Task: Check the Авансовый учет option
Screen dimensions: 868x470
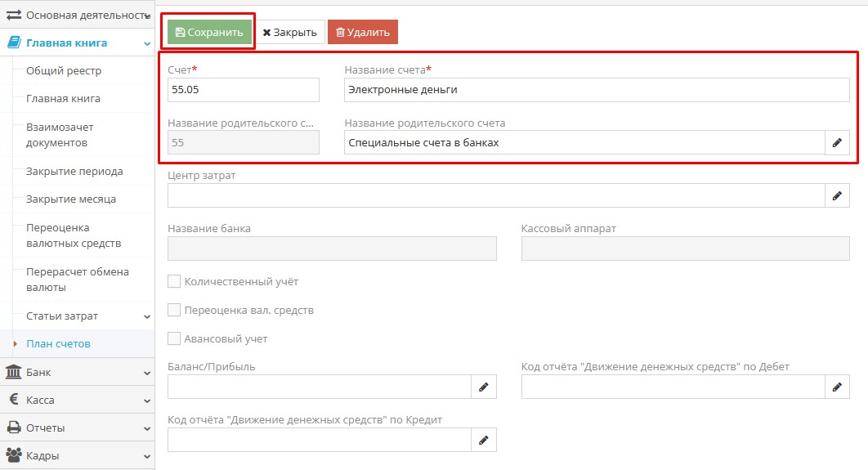Action: [174, 338]
